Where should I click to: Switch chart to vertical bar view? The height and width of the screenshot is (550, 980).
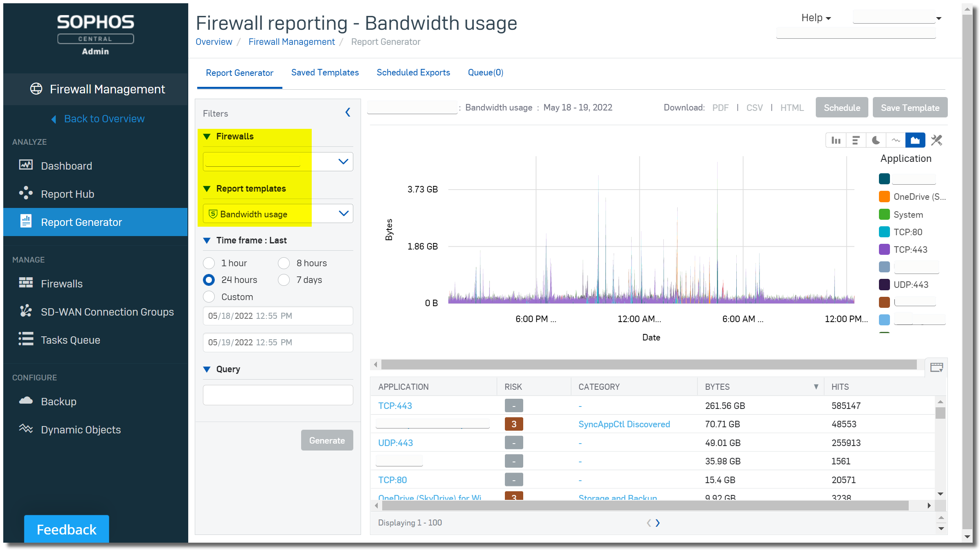(836, 140)
